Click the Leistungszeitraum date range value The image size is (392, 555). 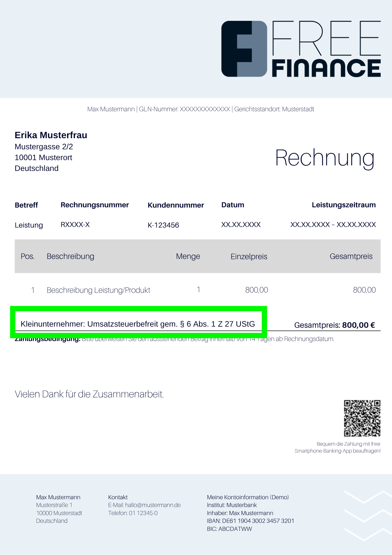333,225
